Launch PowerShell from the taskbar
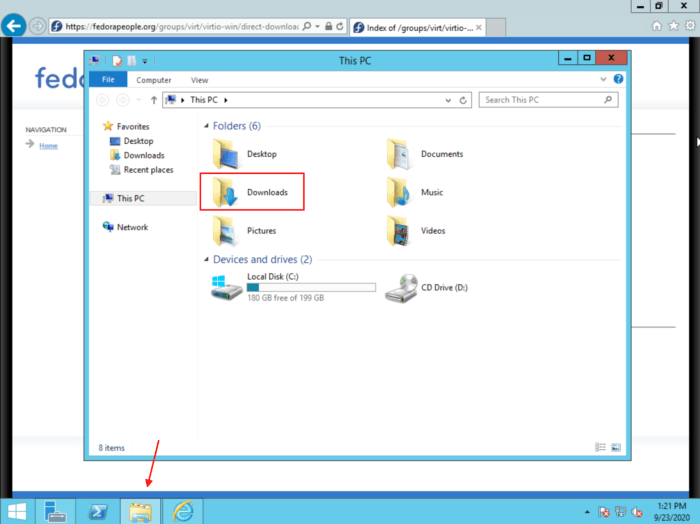 97,511
